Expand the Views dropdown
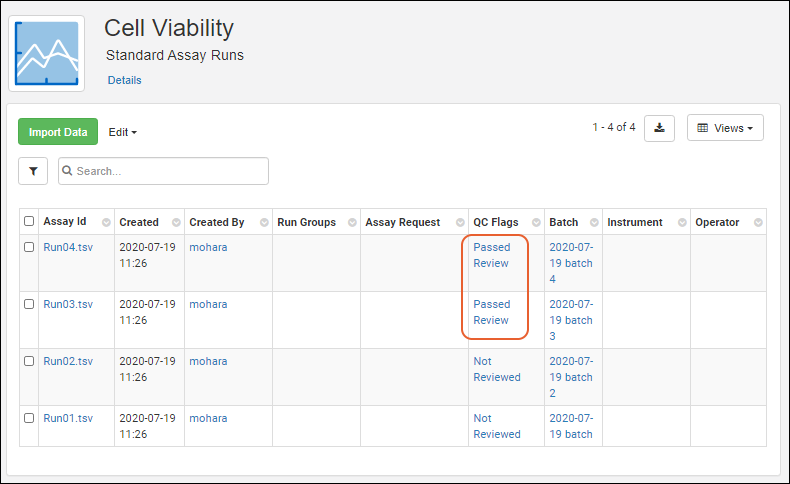Image resolution: width=790 pixels, height=484 pixels. coord(725,128)
